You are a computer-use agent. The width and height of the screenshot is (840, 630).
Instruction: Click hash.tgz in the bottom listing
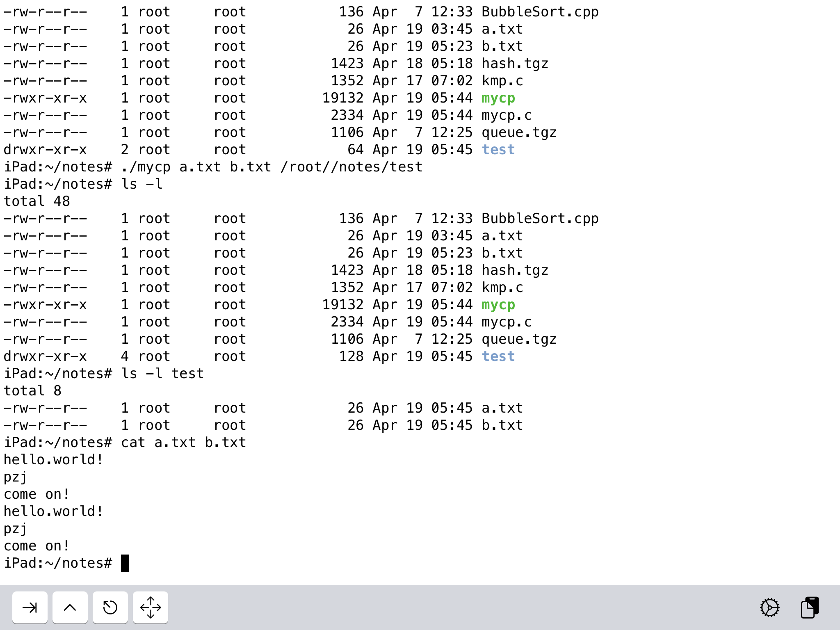pyautogui.click(x=515, y=270)
